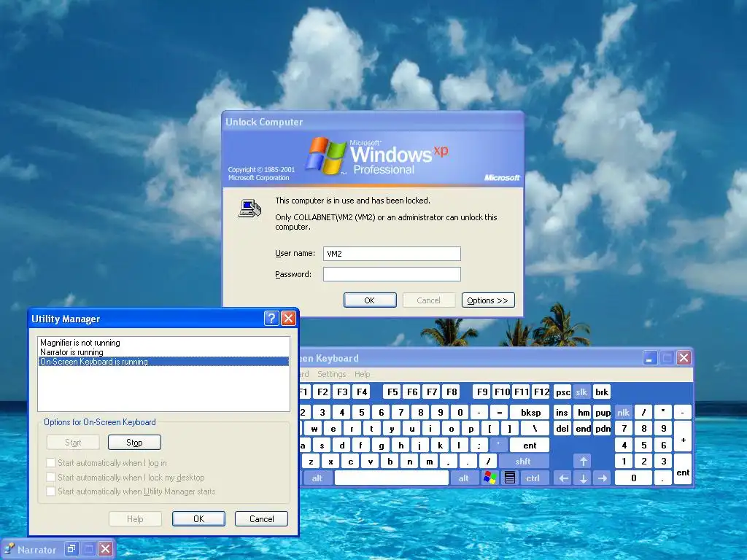Check Start automatically when Utility Manager starts
Image resolution: width=747 pixels, height=560 pixels.
[50, 491]
